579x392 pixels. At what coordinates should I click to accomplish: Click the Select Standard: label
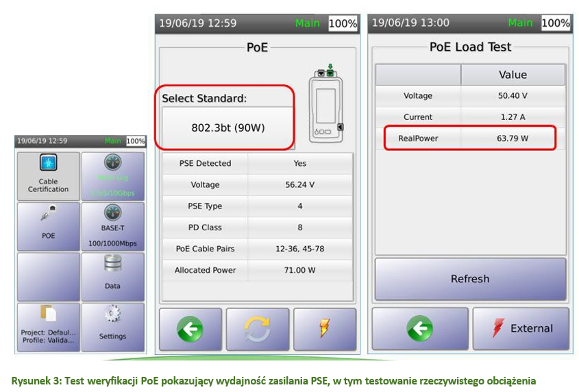tap(204, 98)
